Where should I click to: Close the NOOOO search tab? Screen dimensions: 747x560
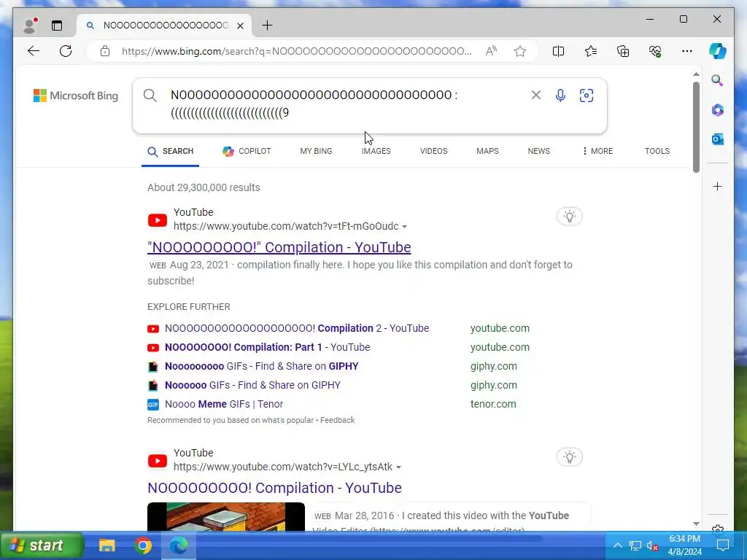point(241,26)
